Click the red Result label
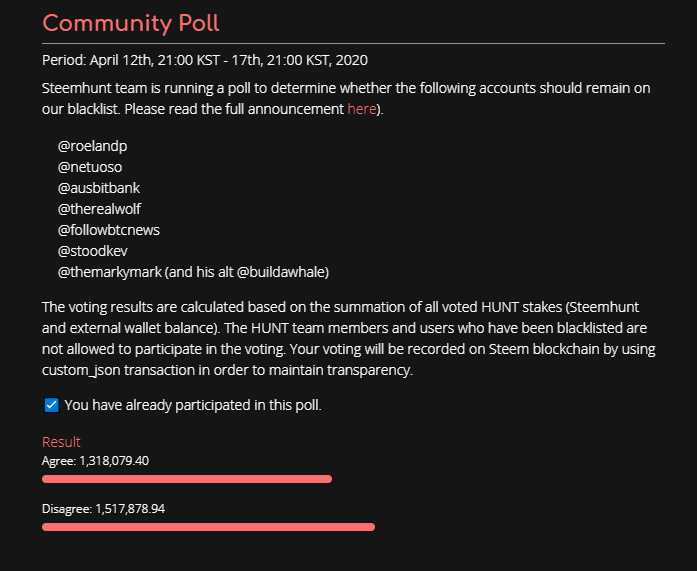The width and height of the screenshot is (697, 571). [61, 441]
